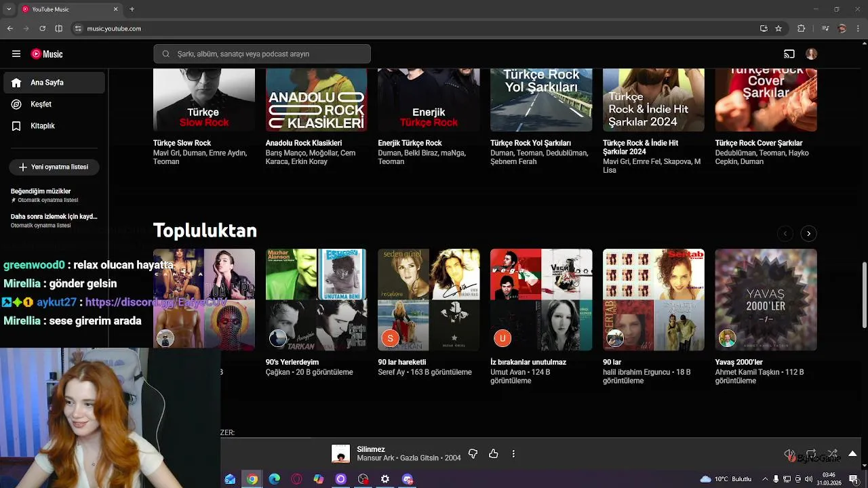868x488 pixels.
Task: Open the browser media controls icon
Action: (825, 28)
